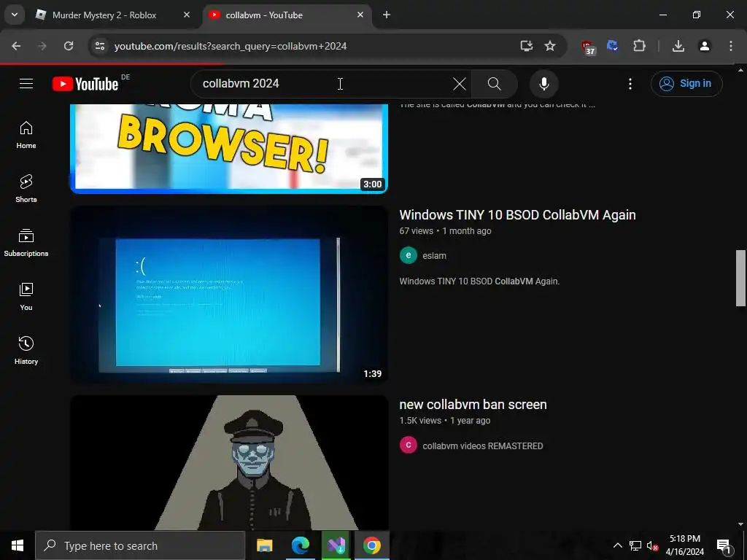Open the You section in sidebar
Screen dimensions: 747x560
[26, 297]
